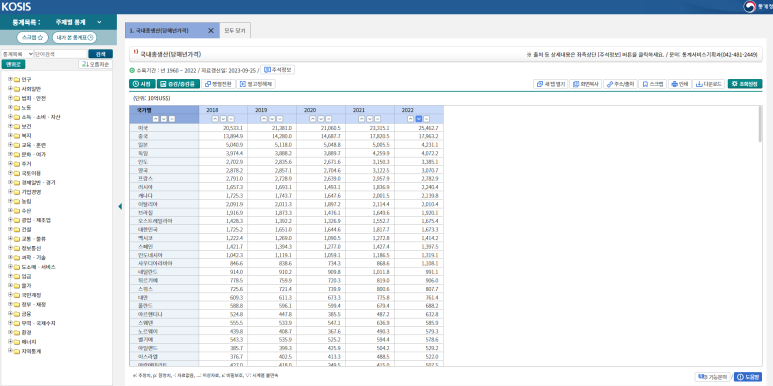Click the 모두 닫기 close-all tab
Viewport: 773px width, 386px height.
pos(235,31)
